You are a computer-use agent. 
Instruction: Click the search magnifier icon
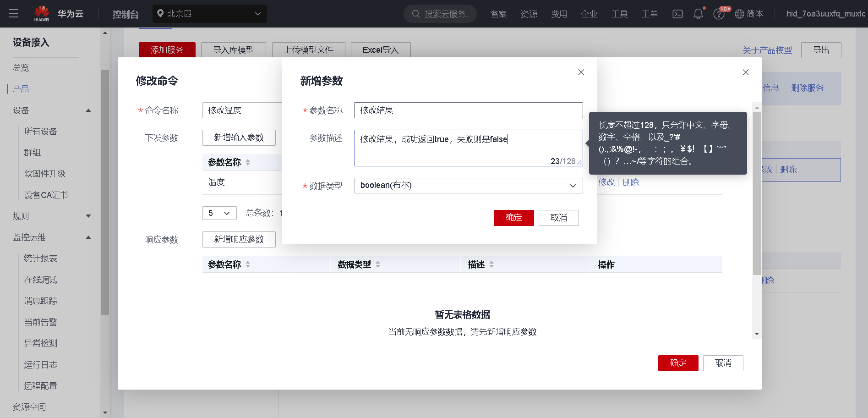pos(416,14)
